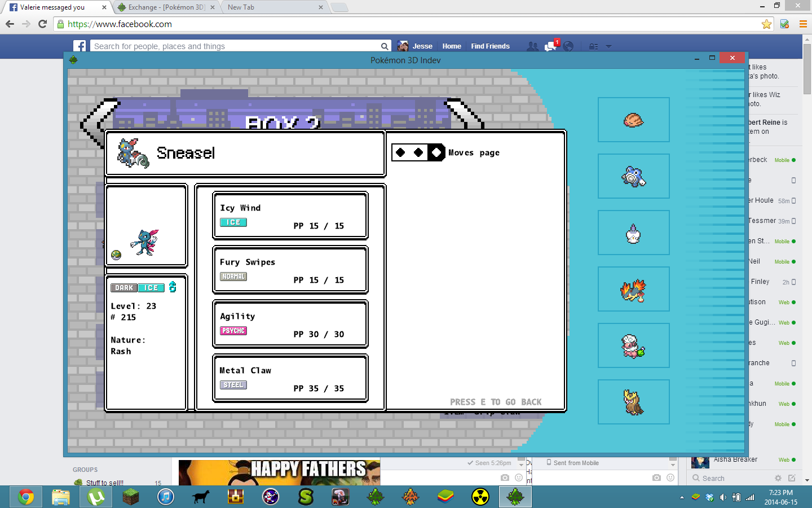Click the 'Level: 23' text

[134, 306]
